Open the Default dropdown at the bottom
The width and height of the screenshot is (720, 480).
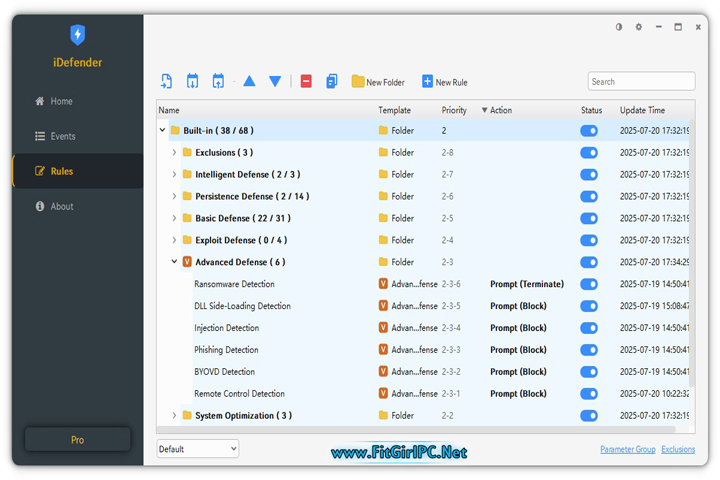coord(198,449)
